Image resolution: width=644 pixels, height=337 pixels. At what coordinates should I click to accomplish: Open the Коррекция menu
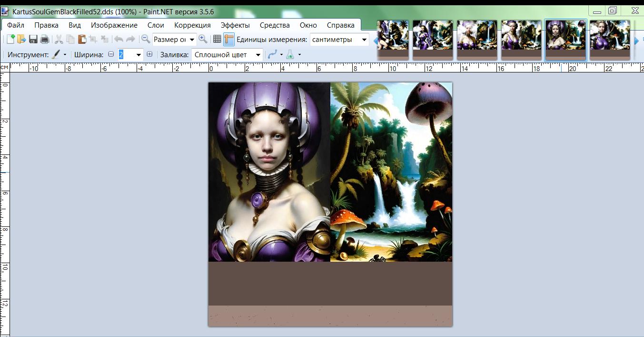tap(192, 25)
